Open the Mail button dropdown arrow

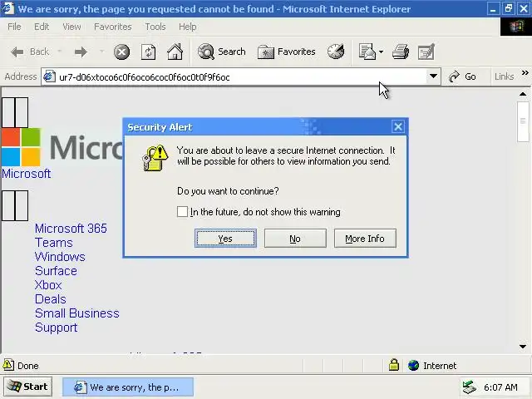tap(381, 52)
